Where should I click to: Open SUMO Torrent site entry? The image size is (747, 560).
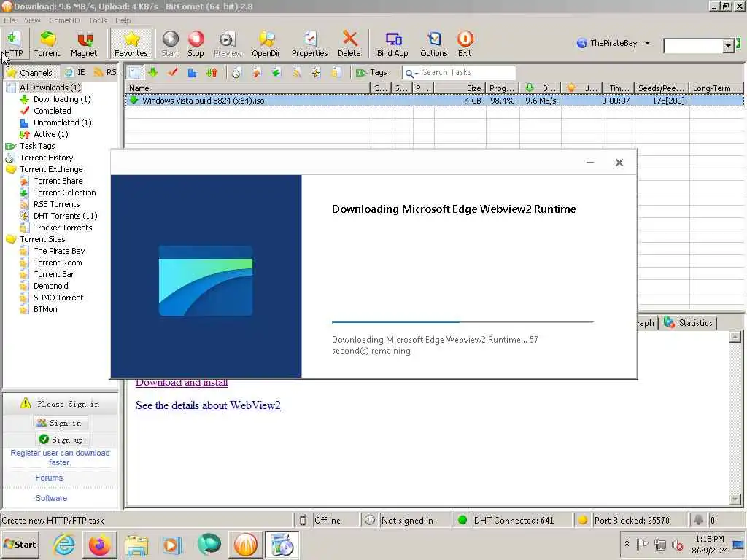(58, 297)
